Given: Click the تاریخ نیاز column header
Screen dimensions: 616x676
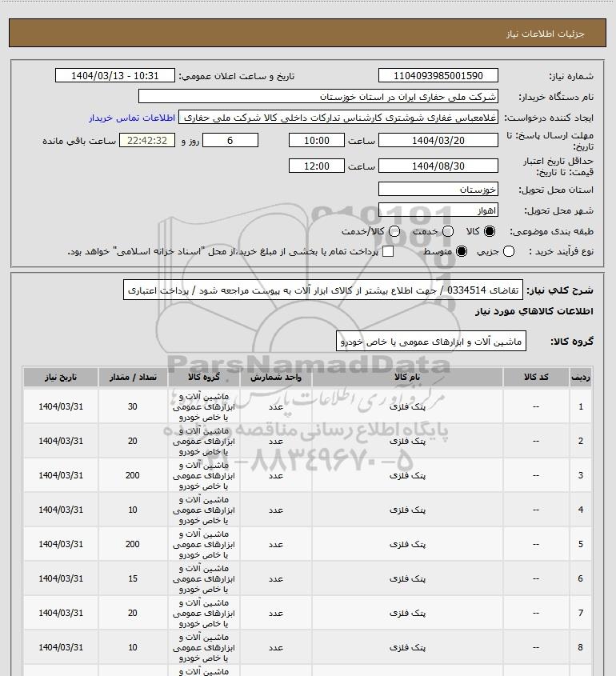Looking at the screenshot, I should (61, 378).
